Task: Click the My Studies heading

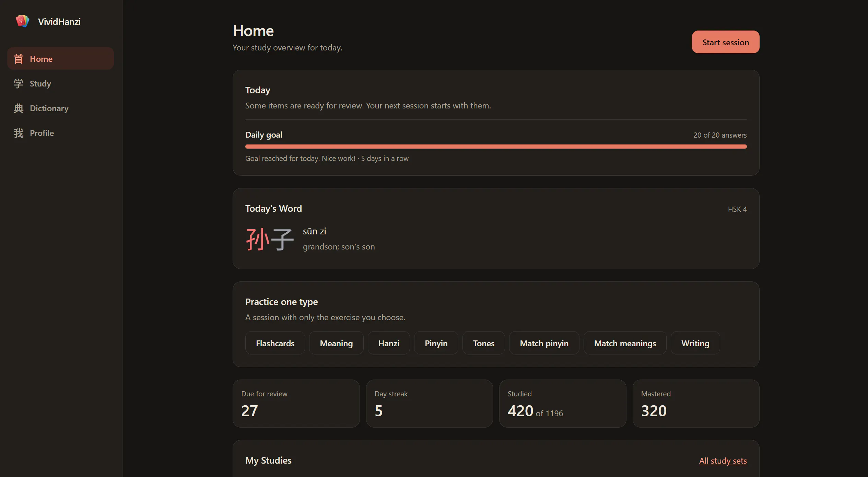Action: pos(268,460)
